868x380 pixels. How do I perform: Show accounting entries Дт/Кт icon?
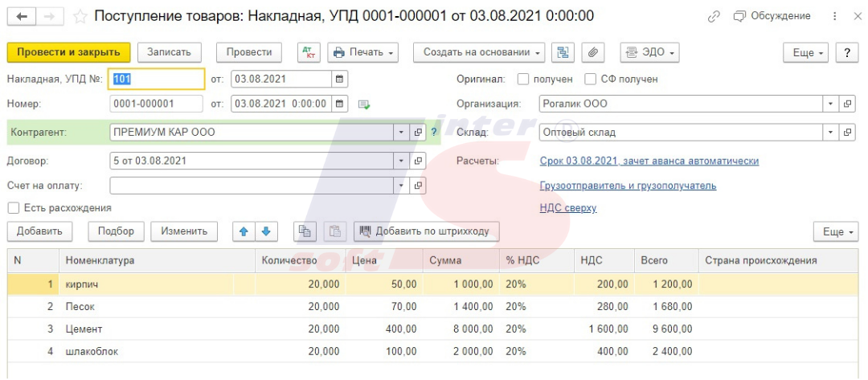click(x=309, y=52)
